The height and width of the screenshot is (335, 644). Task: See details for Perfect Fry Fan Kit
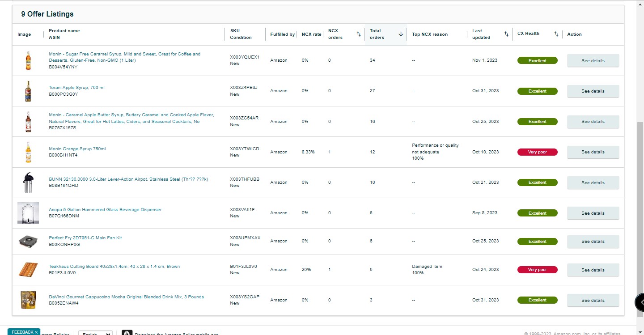click(x=593, y=242)
